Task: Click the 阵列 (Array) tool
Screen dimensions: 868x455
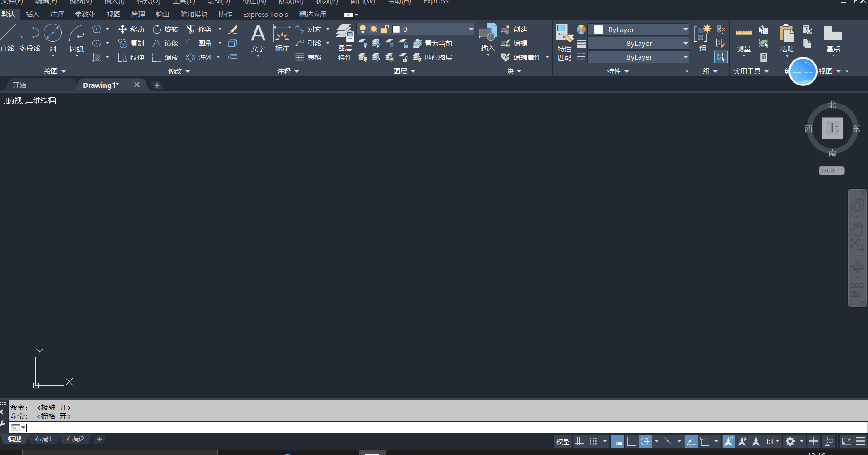Action: pyautogui.click(x=199, y=58)
